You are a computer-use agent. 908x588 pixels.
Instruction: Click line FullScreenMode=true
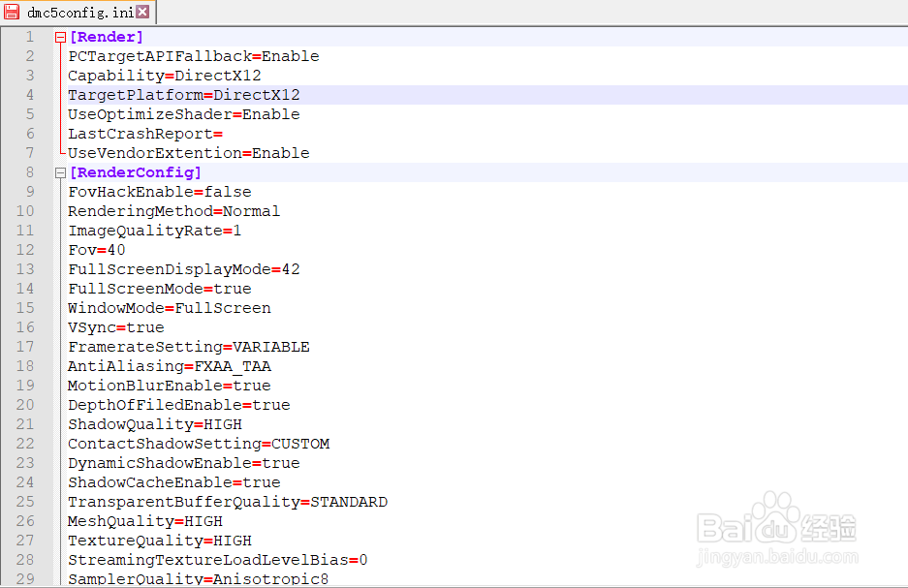160,289
